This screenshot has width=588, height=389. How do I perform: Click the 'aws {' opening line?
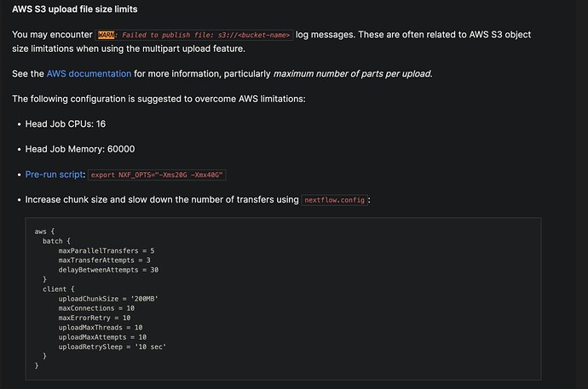(44, 232)
